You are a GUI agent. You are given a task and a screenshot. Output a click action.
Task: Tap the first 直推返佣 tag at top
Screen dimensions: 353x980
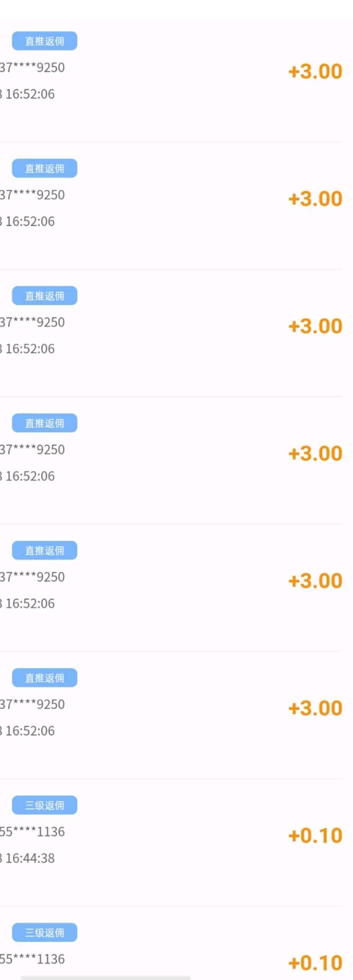[44, 41]
